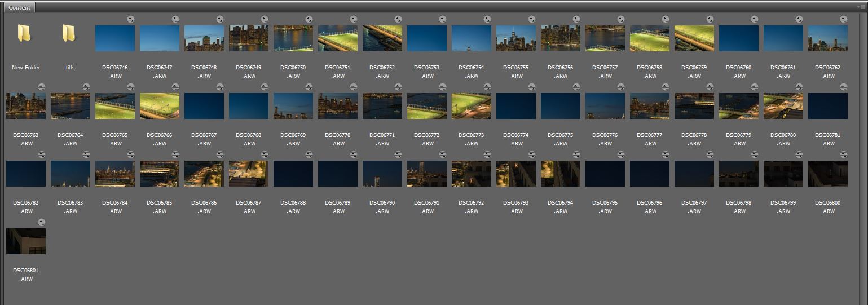
Task: Click the raw settings badge above DSC06770
Action: (x=353, y=87)
